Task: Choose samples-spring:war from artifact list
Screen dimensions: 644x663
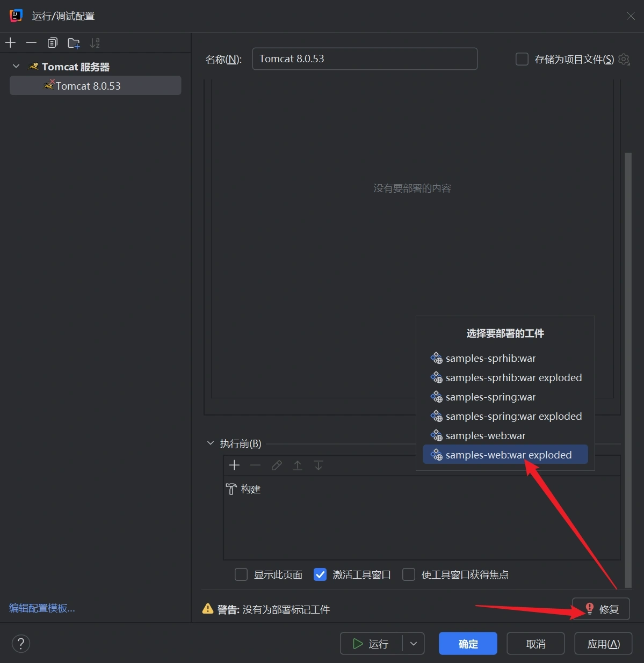Action: click(490, 397)
